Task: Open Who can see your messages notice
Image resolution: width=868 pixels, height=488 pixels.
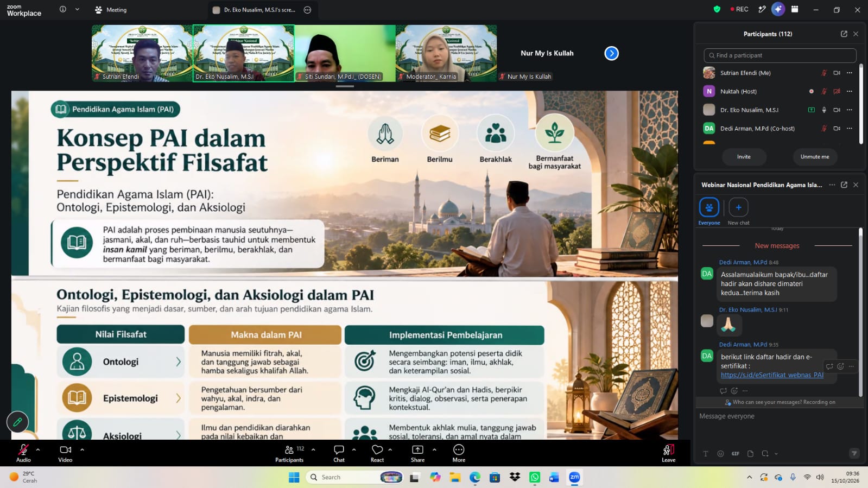Action: 780,402
